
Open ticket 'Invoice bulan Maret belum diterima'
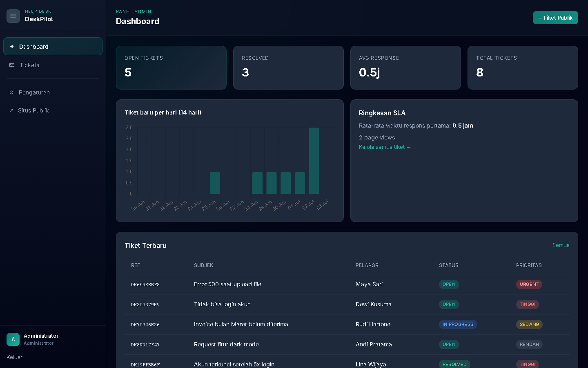coord(241,324)
